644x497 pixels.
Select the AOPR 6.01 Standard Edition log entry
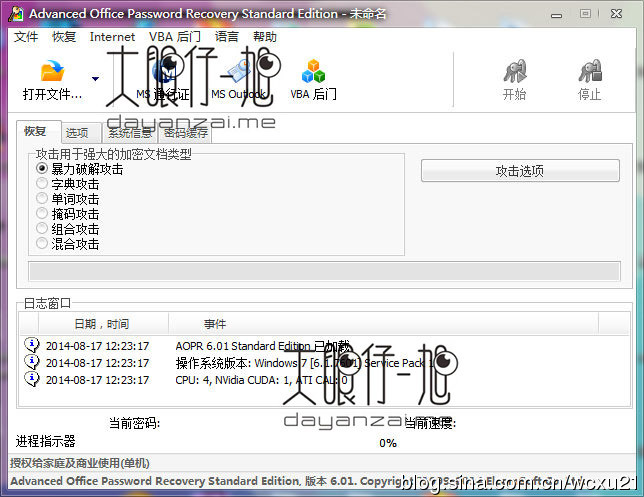[x=325, y=346]
